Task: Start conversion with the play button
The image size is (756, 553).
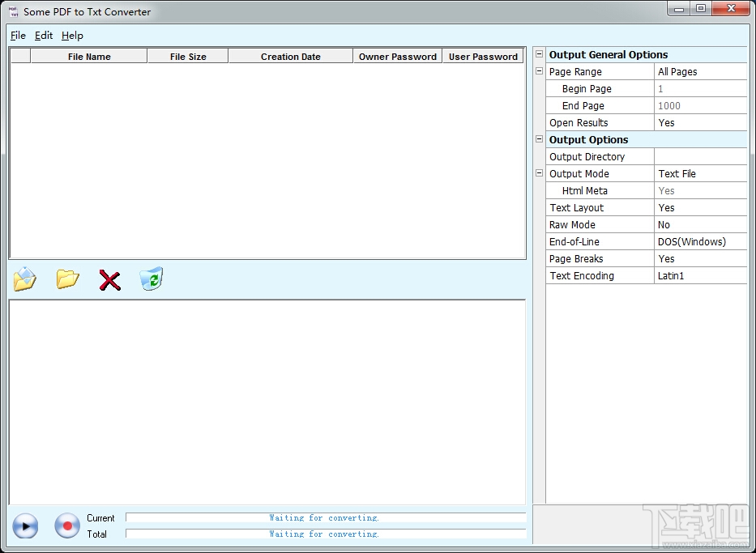Action: pos(25,525)
